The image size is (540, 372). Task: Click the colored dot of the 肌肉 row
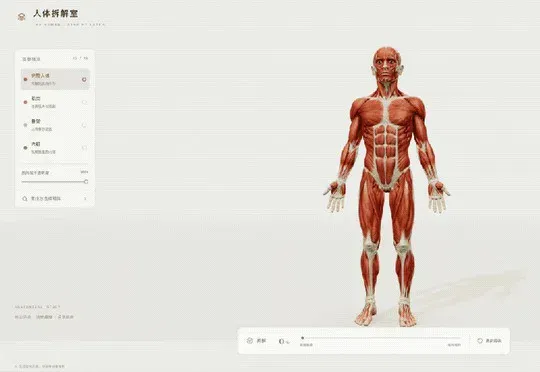[25, 102]
